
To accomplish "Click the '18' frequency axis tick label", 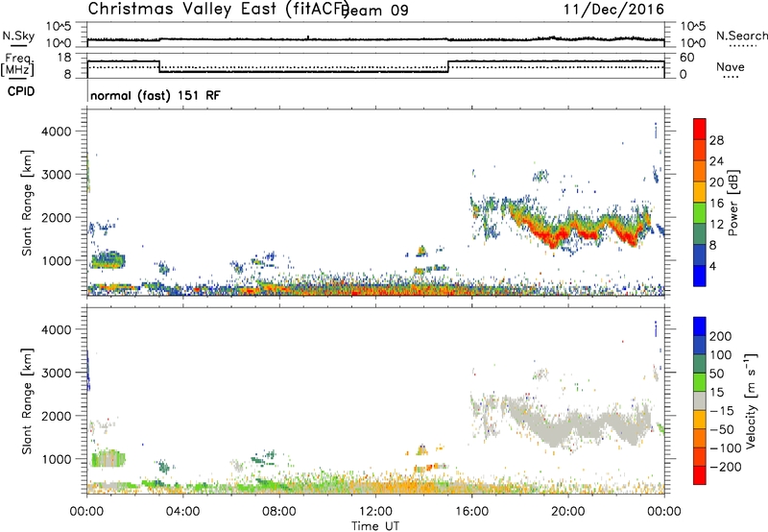I will (64, 58).
